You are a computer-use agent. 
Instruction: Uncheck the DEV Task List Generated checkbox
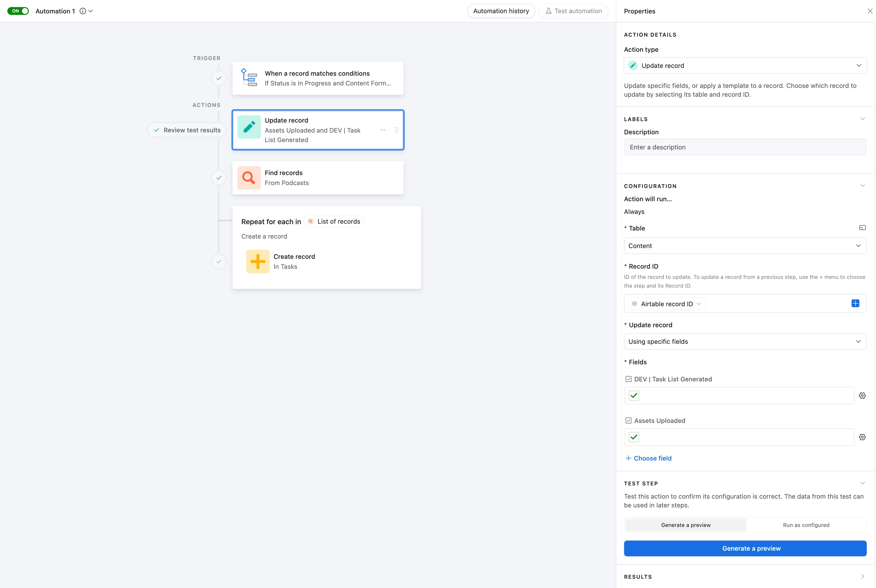634,396
